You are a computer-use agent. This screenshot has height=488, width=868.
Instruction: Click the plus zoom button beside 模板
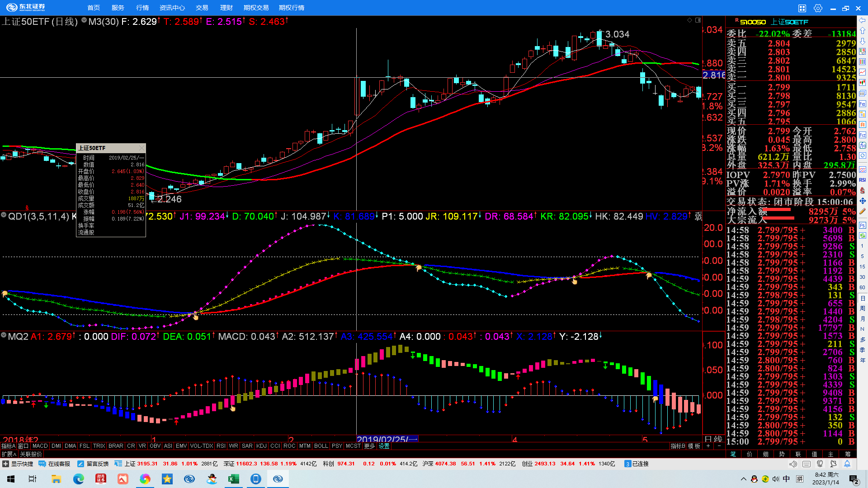(708, 446)
